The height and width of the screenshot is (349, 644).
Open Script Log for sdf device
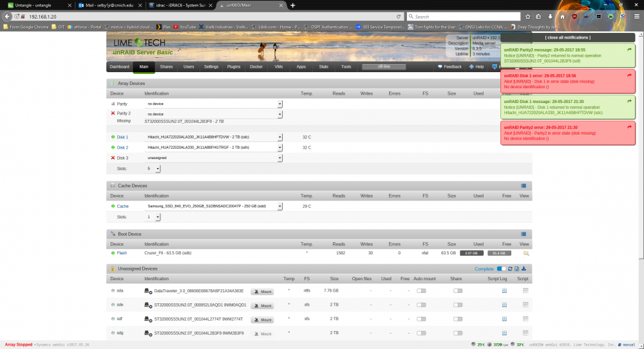[x=504, y=319]
